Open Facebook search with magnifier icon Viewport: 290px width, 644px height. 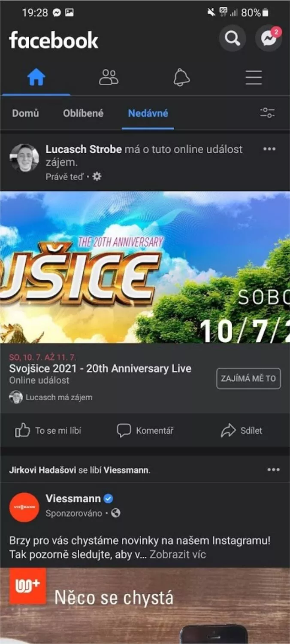[x=232, y=39]
